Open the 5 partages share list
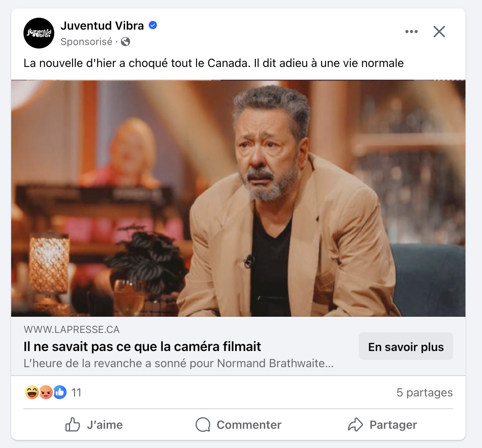This screenshot has height=448, width=482. [425, 393]
